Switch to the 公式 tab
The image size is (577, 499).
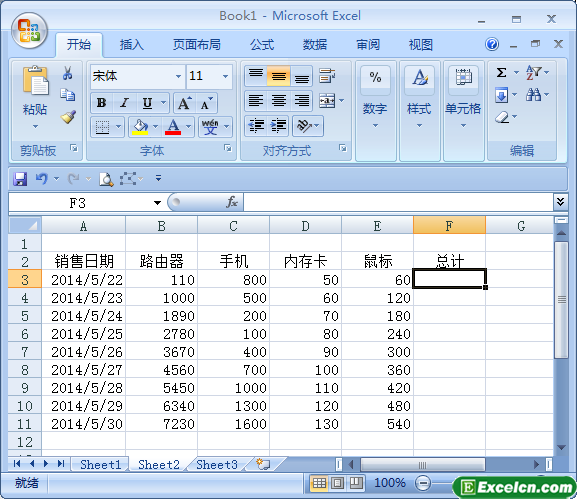coord(262,45)
